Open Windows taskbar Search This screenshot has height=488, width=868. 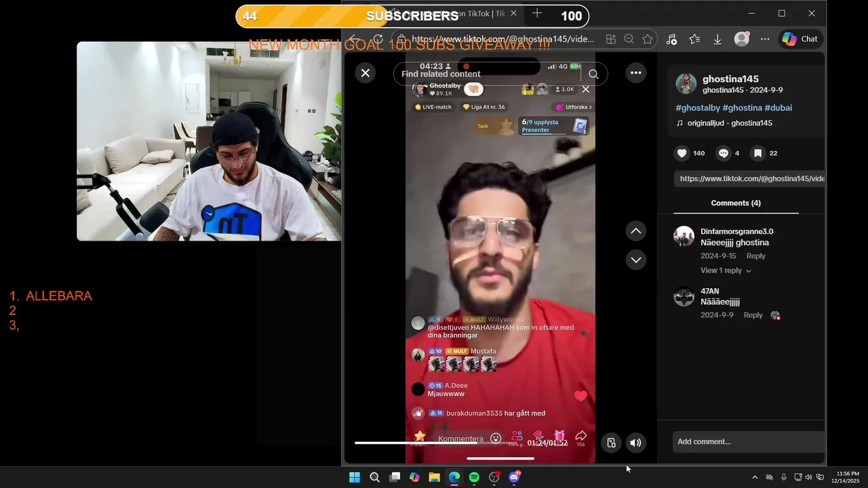click(x=374, y=477)
